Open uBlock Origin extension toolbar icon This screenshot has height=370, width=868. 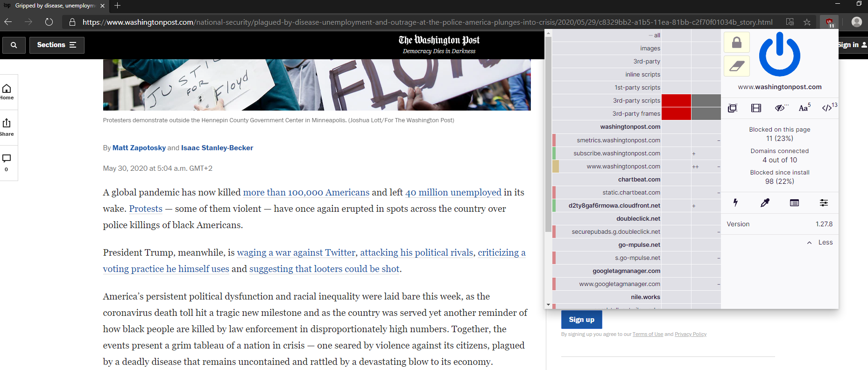(x=829, y=22)
